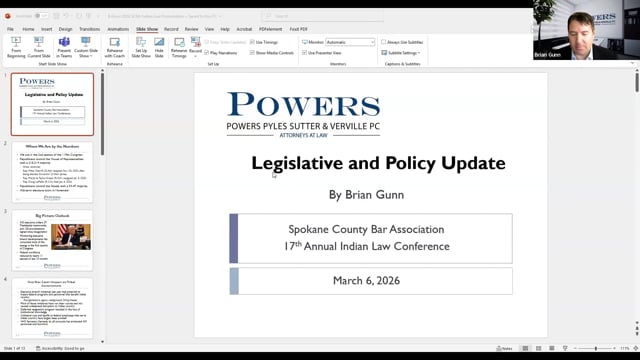
Task: Click the PowerPoint app icon
Action: pos(8,16)
